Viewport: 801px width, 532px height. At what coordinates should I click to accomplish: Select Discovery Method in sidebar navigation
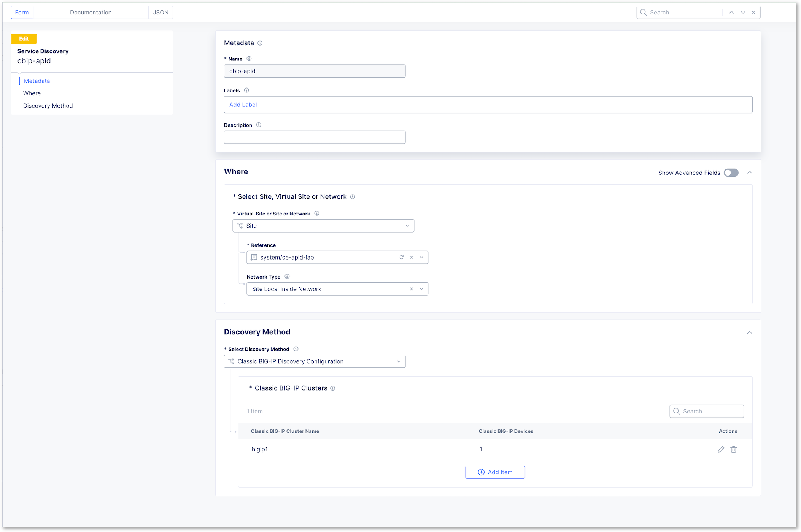point(48,106)
